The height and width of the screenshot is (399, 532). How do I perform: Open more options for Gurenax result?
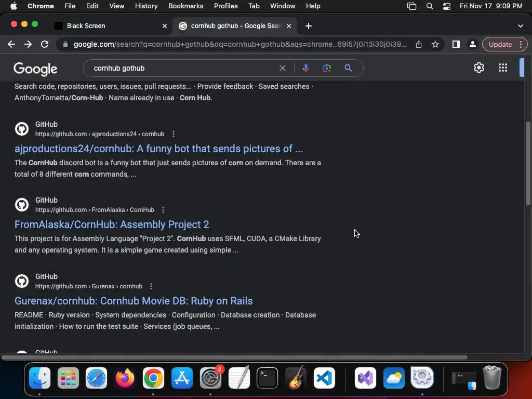pyautogui.click(x=151, y=286)
